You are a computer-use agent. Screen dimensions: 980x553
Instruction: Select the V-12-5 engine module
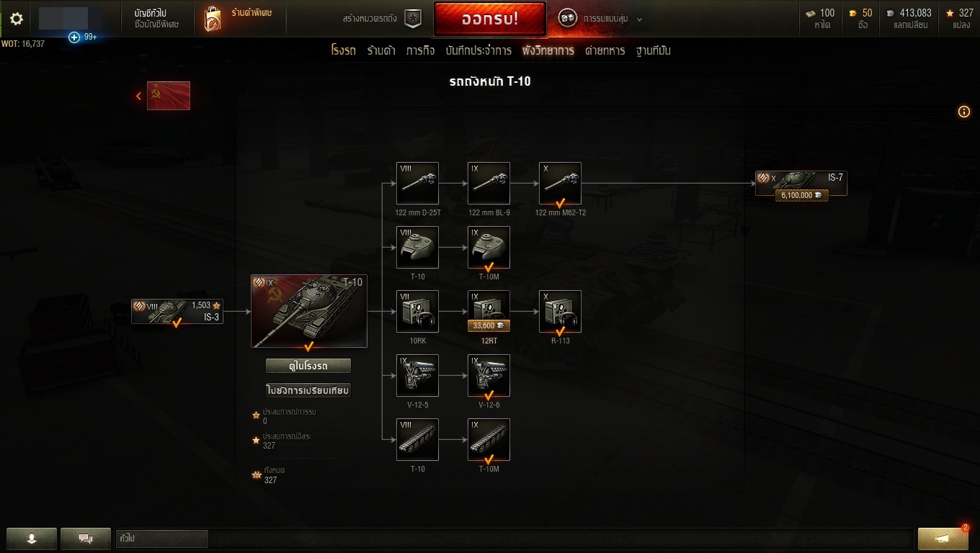pos(418,375)
